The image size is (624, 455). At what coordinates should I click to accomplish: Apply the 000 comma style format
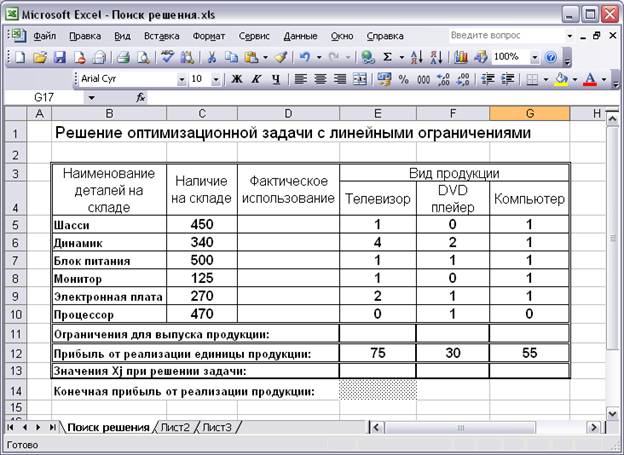coord(423,79)
